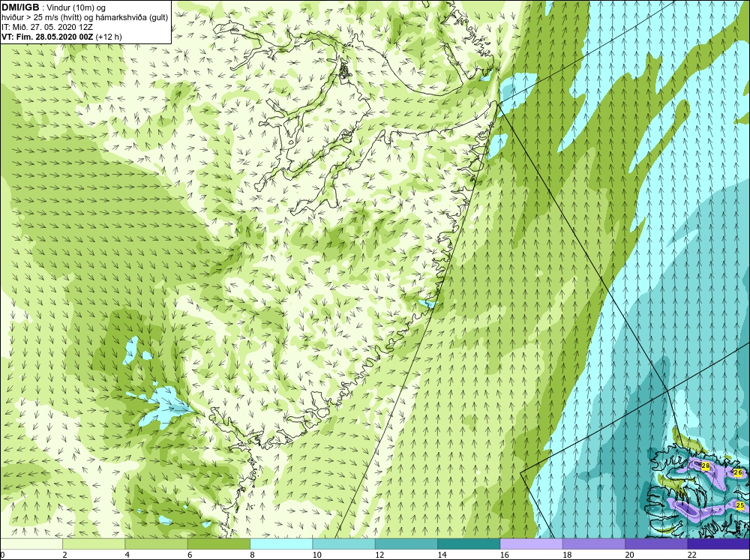The height and width of the screenshot is (560, 750).
Task: Click the 'IT: Mið. 27. 05. 2020 12Z' text
Action: pyautogui.click(x=46, y=27)
